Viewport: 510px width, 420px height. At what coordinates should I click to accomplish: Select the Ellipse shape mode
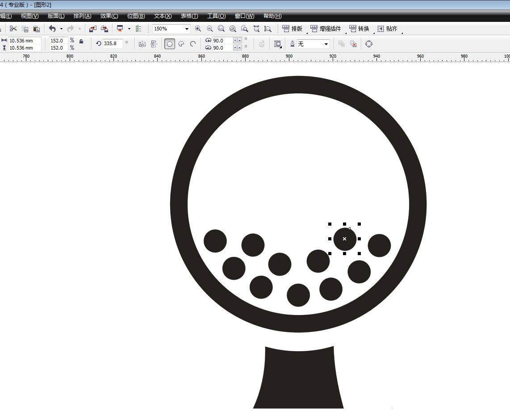(170, 44)
